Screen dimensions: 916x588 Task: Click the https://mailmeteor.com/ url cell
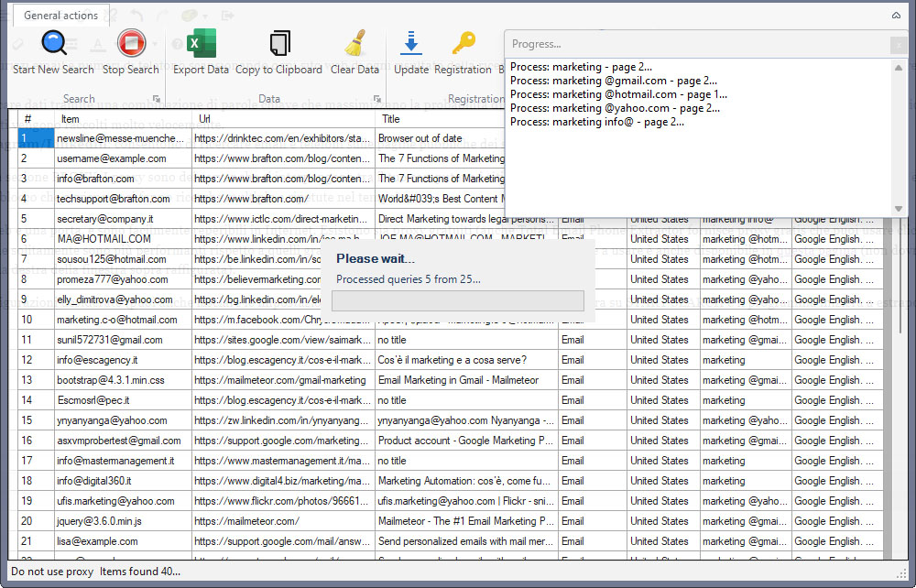(x=283, y=521)
